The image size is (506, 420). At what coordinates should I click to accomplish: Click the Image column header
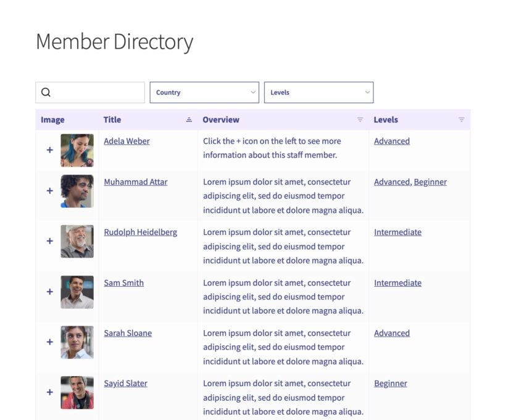pyautogui.click(x=52, y=120)
